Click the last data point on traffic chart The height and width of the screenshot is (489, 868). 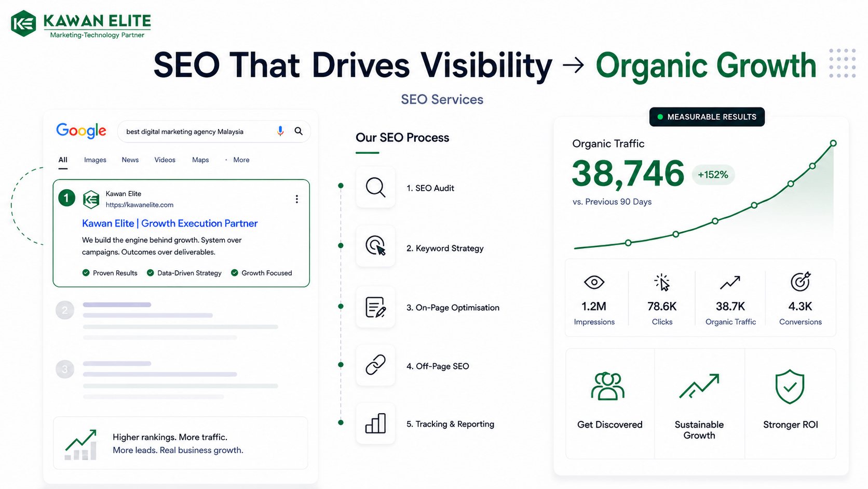point(833,143)
